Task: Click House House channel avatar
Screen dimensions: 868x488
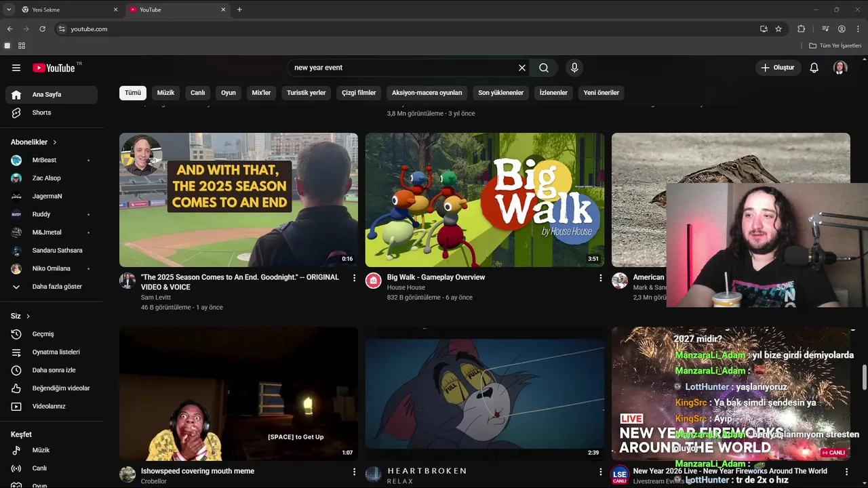Action: (x=374, y=281)
